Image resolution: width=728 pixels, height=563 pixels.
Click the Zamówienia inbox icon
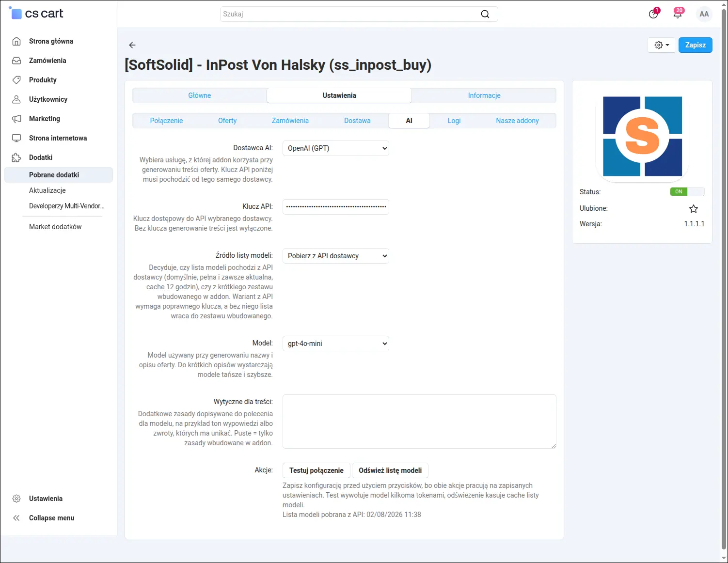(16, 61)
